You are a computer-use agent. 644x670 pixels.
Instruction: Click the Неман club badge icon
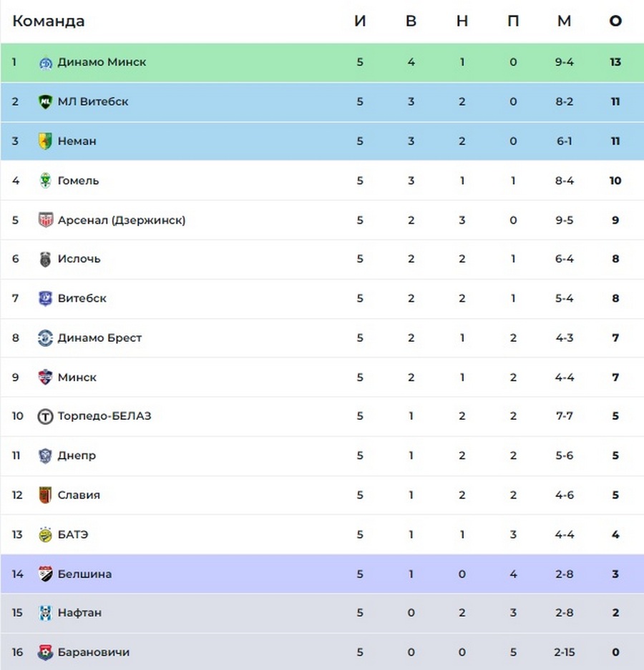[x=46, y=141]
